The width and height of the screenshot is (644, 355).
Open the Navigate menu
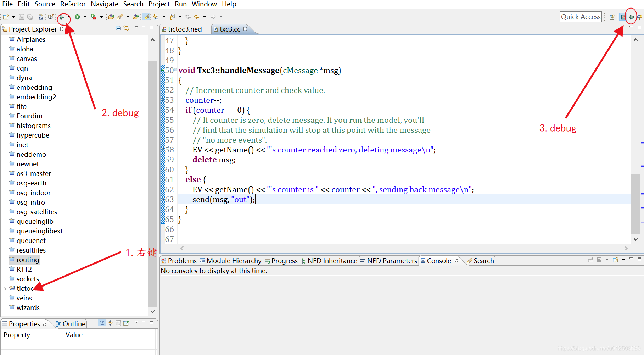point(104,4)
